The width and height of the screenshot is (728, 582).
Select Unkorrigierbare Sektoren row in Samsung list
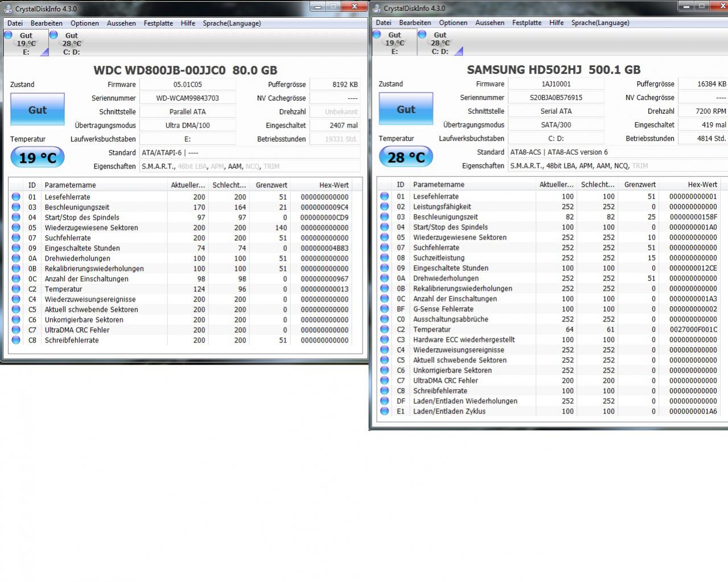[x=553, y=370]
